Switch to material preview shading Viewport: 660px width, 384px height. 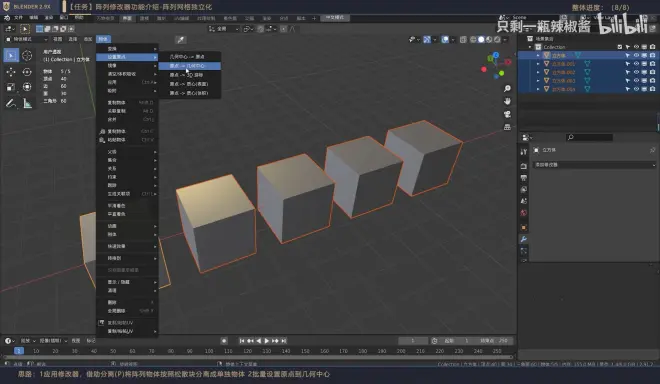pos(489,40)
